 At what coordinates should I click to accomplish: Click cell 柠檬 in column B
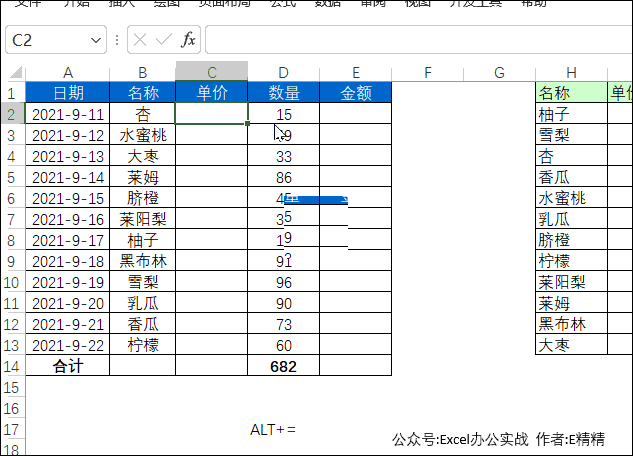click(143, 345)
